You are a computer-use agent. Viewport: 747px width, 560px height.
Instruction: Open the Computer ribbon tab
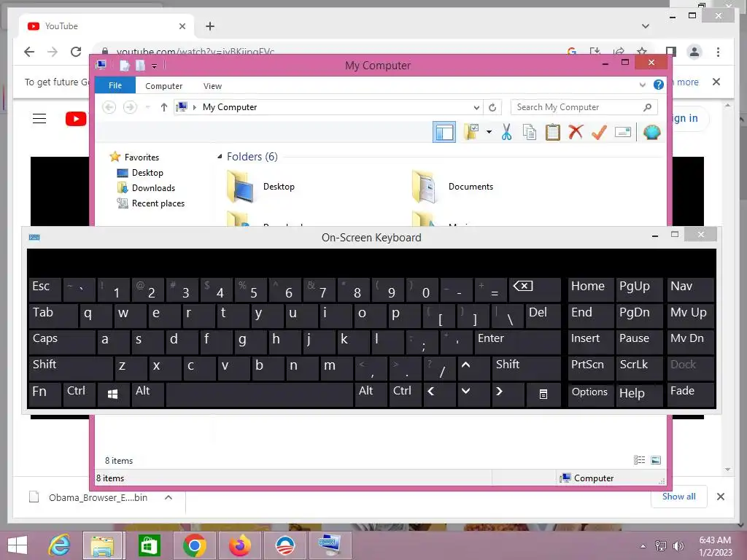coord(164,86)
